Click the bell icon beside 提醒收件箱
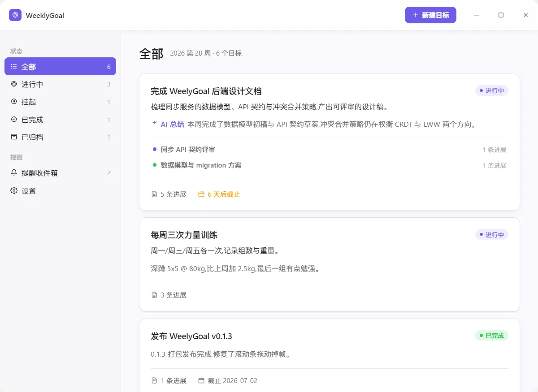The height and width of the screenshot is (392, 538). click(14, 173)
